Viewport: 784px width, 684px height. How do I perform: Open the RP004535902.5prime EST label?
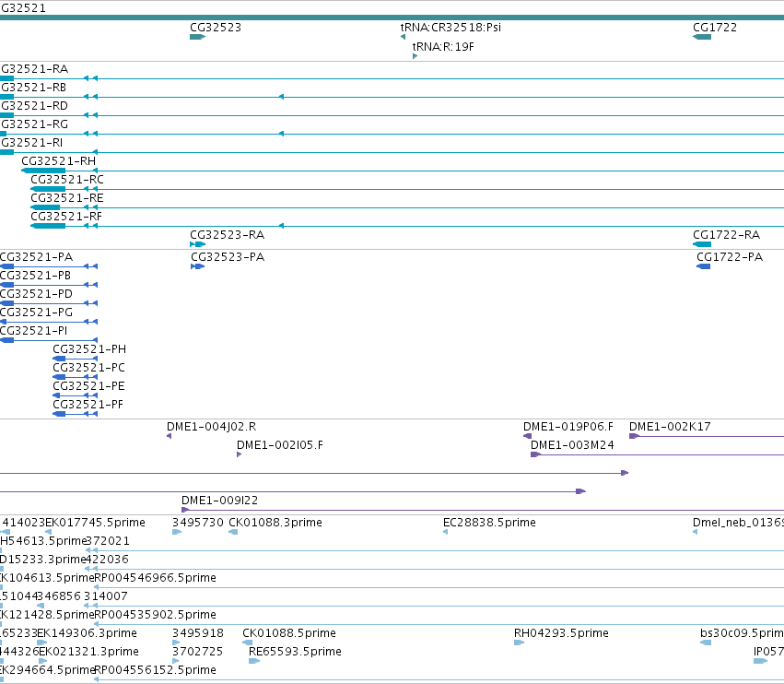pyautogui.click(x=156, y=615)
